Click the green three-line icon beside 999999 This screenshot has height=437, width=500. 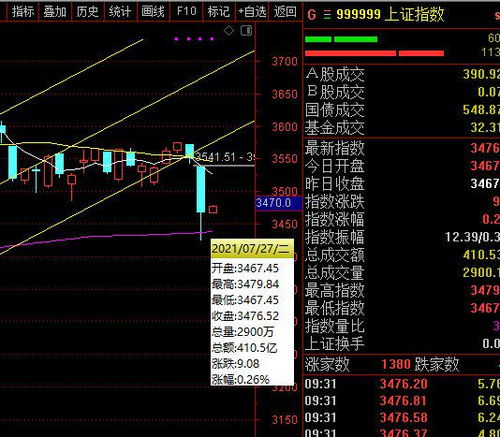click(x=327, y=15)
